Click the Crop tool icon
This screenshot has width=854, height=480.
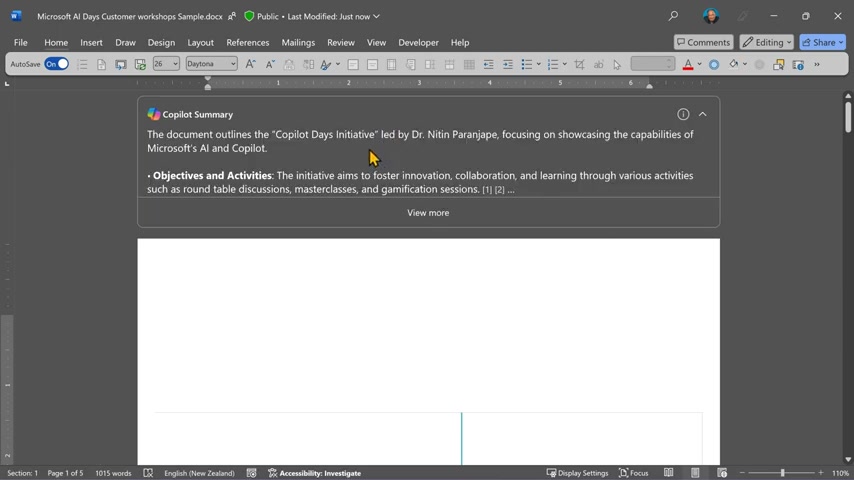point(579,64)
